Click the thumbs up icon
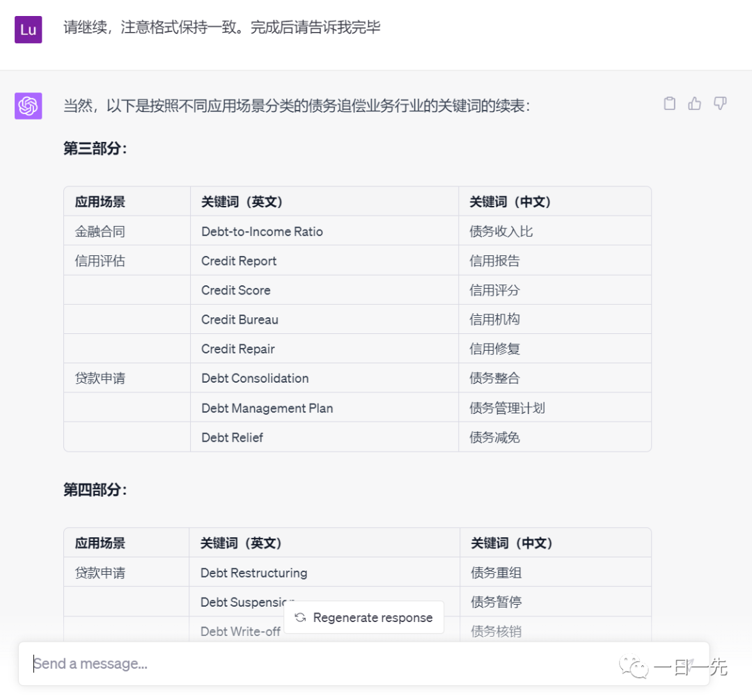This screenshot has width=752, height=700. point(694,104)
